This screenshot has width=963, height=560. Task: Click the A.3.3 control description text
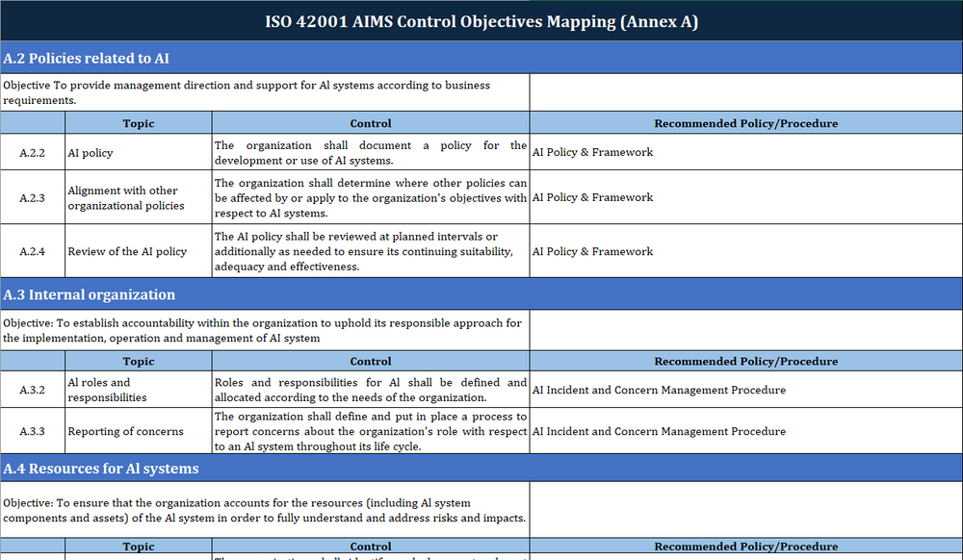click(371, 431)
